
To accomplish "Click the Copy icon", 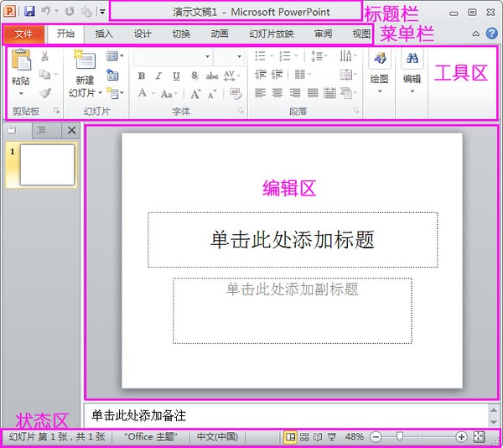I will click(44, 75).
